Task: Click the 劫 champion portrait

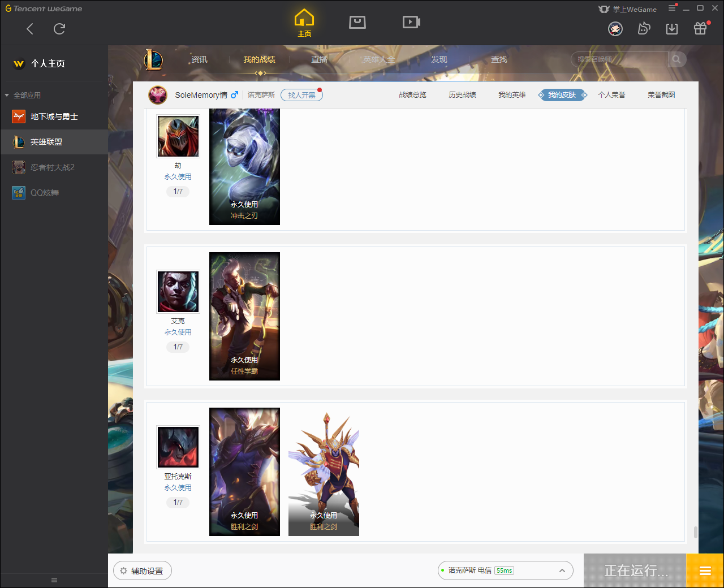Action: point(178,136)
